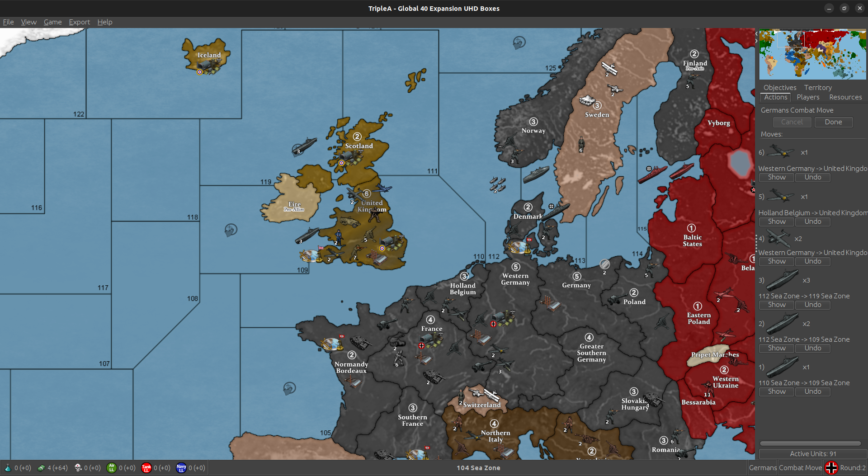Show the 112 to 119 Sea Zone move
Screen dimensions: 868x476
tap(776, 305)
